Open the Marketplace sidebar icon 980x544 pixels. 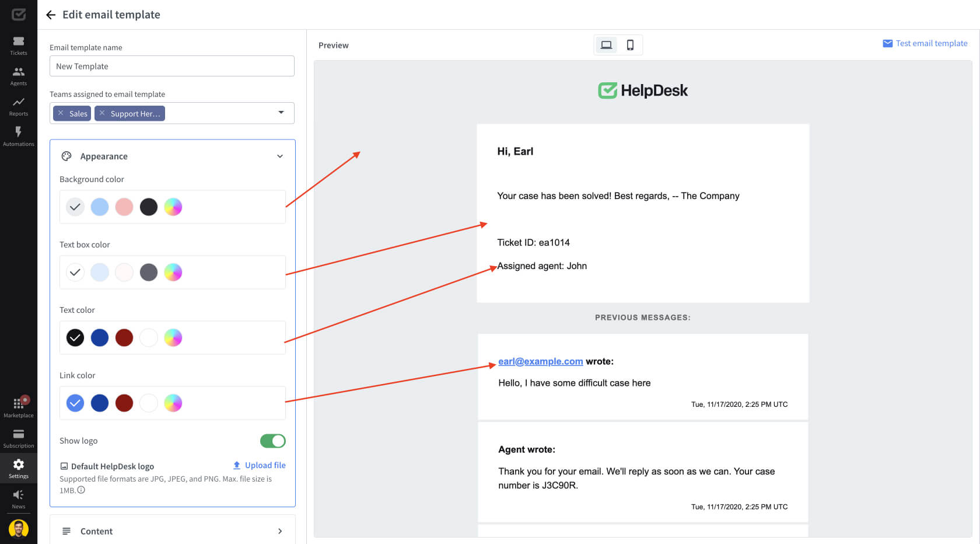coord(19,407)
